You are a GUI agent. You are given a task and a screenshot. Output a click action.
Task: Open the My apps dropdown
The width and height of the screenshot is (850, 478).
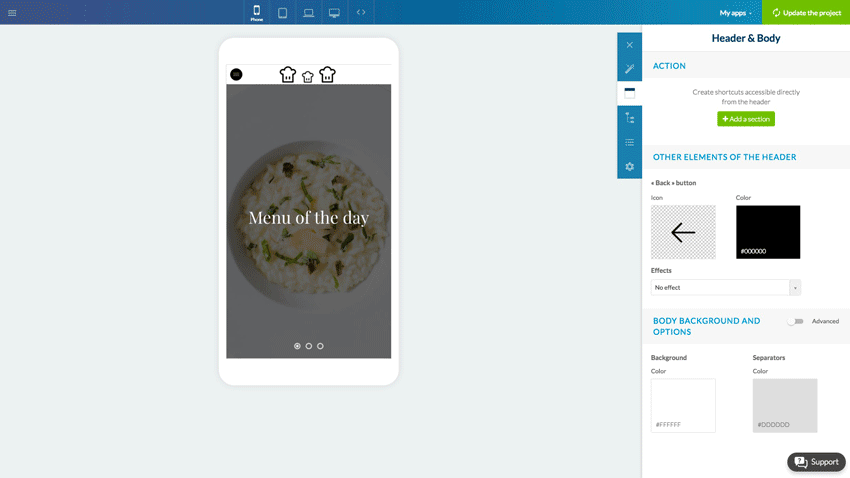735,13
